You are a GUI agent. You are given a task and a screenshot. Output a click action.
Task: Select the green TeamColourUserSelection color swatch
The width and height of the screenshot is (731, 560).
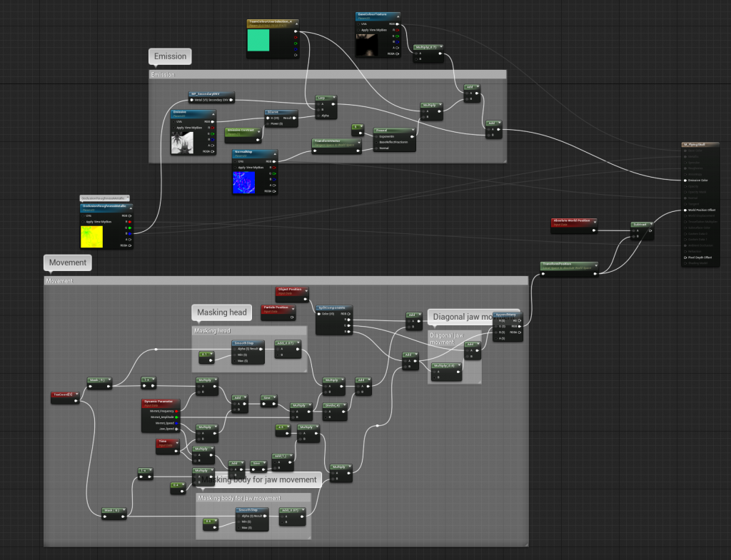(258, 41)
